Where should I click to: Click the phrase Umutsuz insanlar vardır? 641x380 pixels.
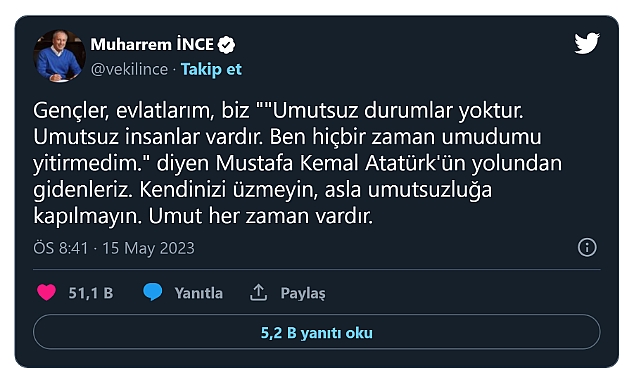(x=148, y=137)
